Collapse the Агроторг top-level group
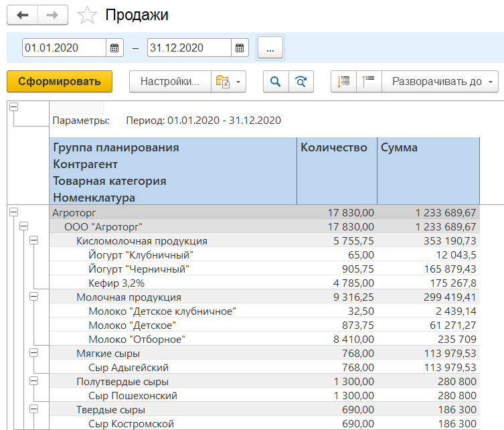504x430 pixels. [13, 212]
